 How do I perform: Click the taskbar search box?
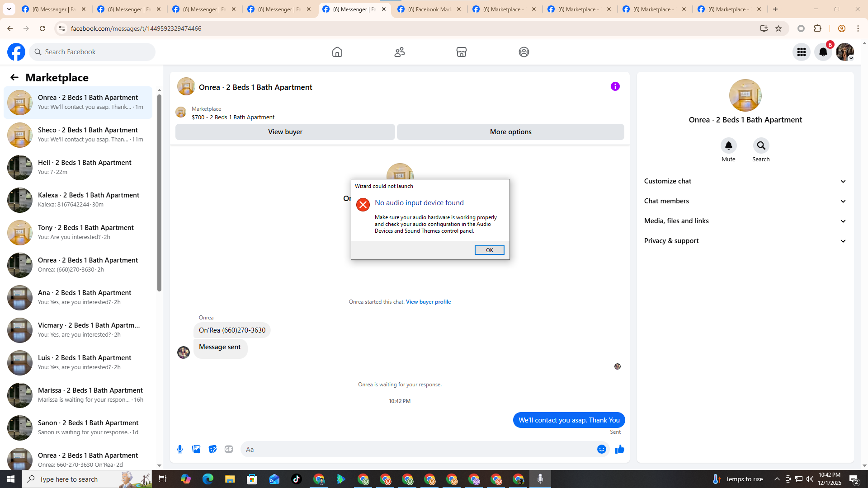[x=87, y=479]
